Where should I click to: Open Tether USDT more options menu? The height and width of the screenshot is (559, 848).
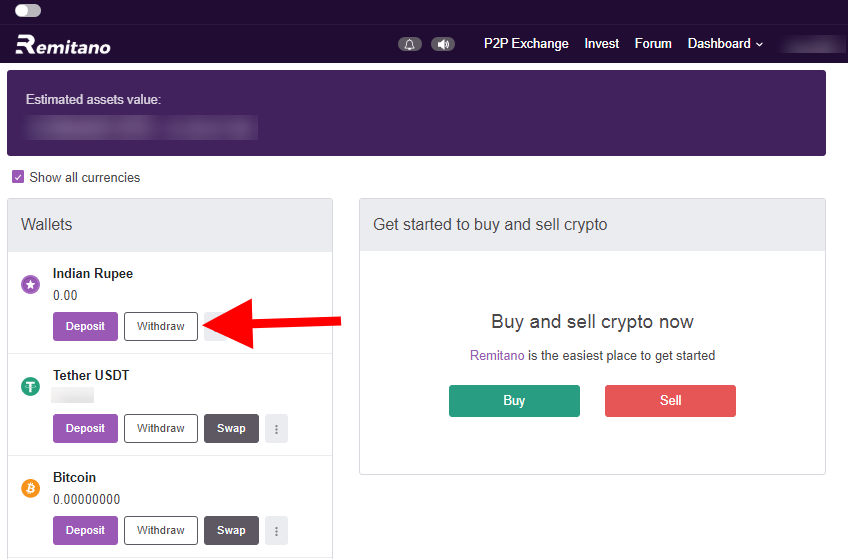pyautogui.click(x=276, y=429)
